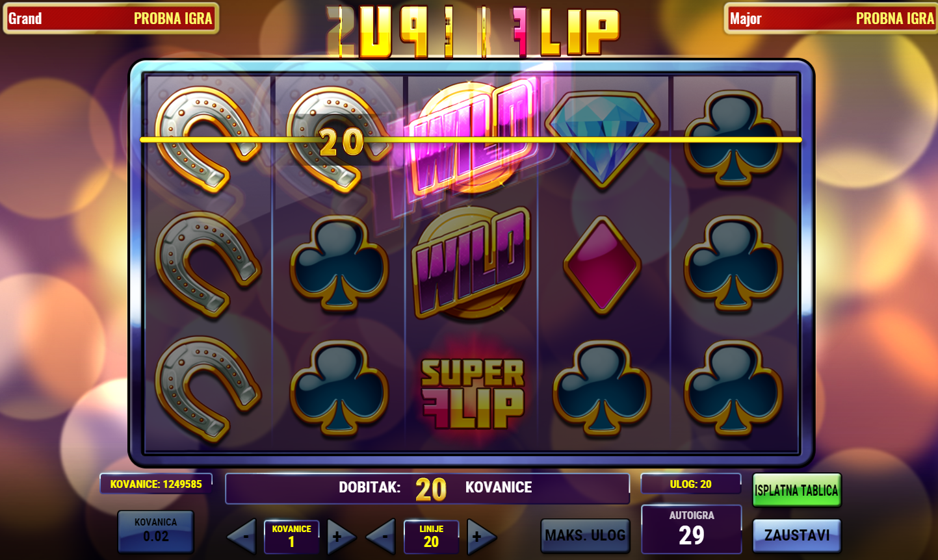Increase Kovanice coin level with plus arrow
This screenshot has height=560, width=938.
341,537
